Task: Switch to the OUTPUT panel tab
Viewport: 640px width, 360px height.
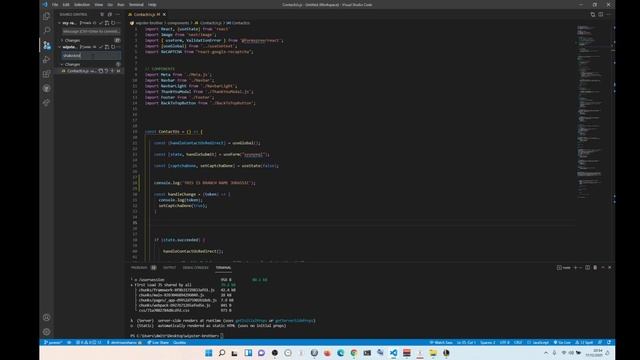Action: 169,268
